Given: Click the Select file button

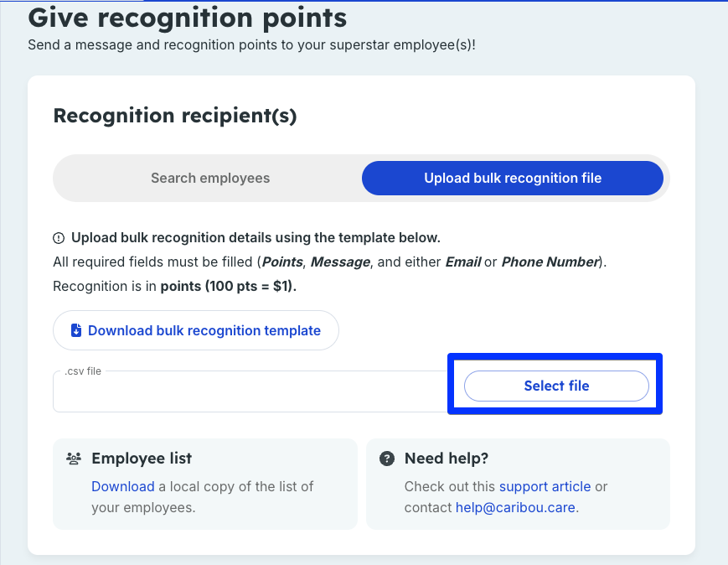Looking at the screenshot, I should (x=556, y=386).
